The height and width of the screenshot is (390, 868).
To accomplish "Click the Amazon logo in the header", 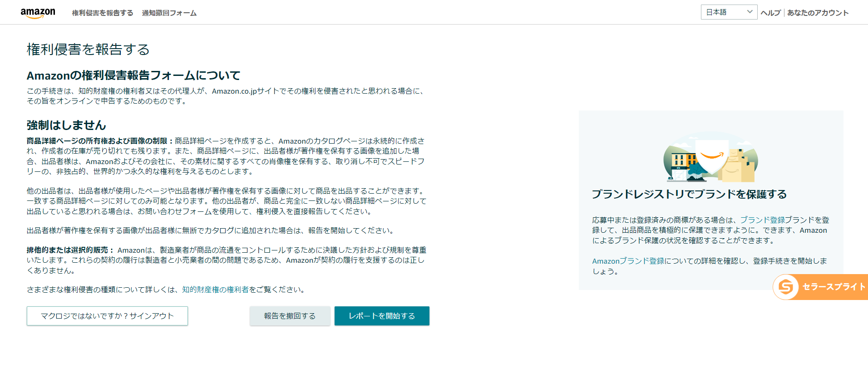I will pyautogui.click(x=38, y=13).
